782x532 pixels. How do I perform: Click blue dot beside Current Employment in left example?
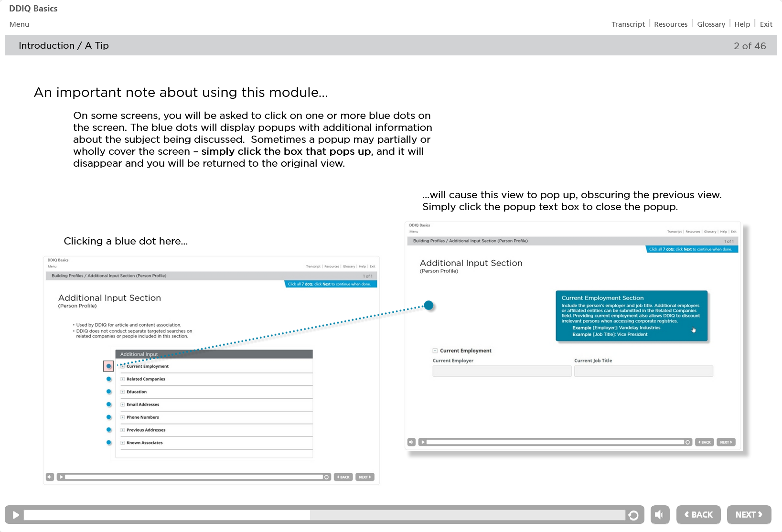[108, 366]
